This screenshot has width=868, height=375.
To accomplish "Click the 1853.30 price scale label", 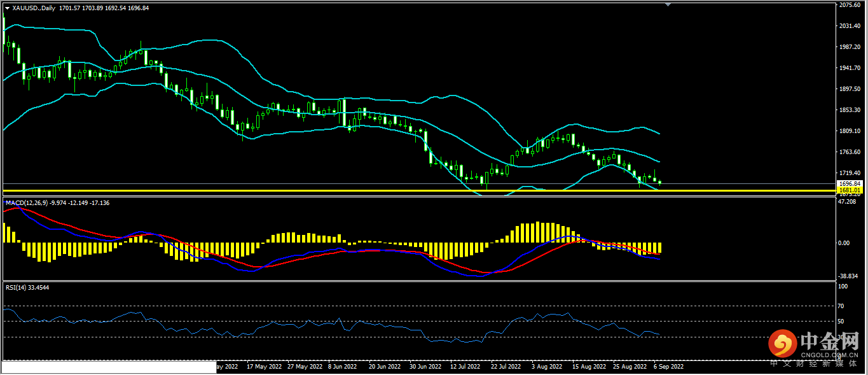I will 850,110.
